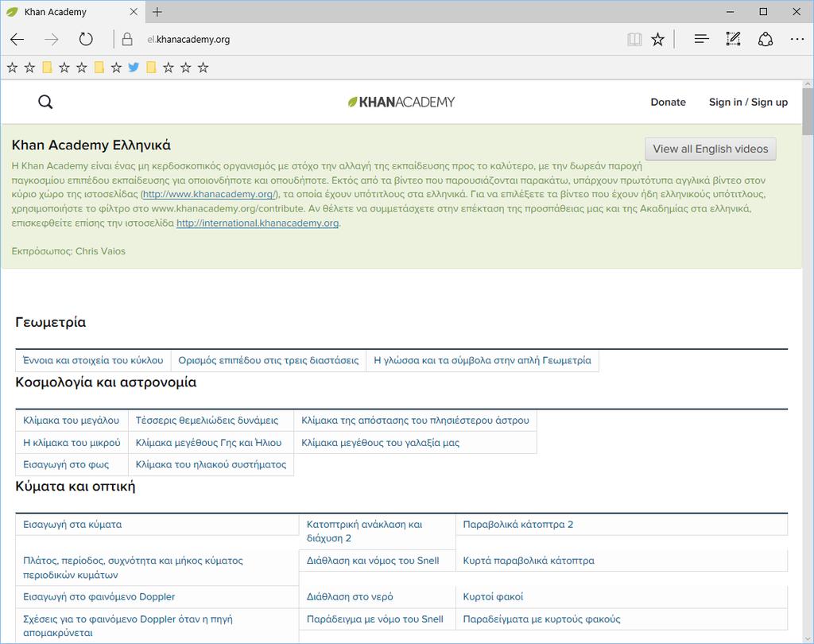This screenshot has height=644, width=814.
Task: Open 'Κλίμακα μεγέθους του γαλαξία μας'
Action: point(381,443)
